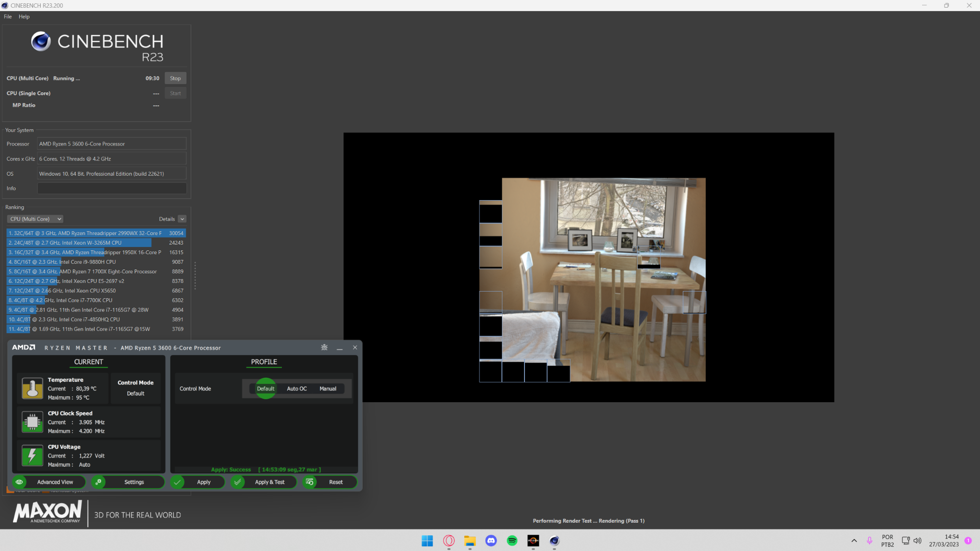Minimize the Ryzen Master window
Image resolution: width=980 pixels, height=551 pixels.
point(340,348)
